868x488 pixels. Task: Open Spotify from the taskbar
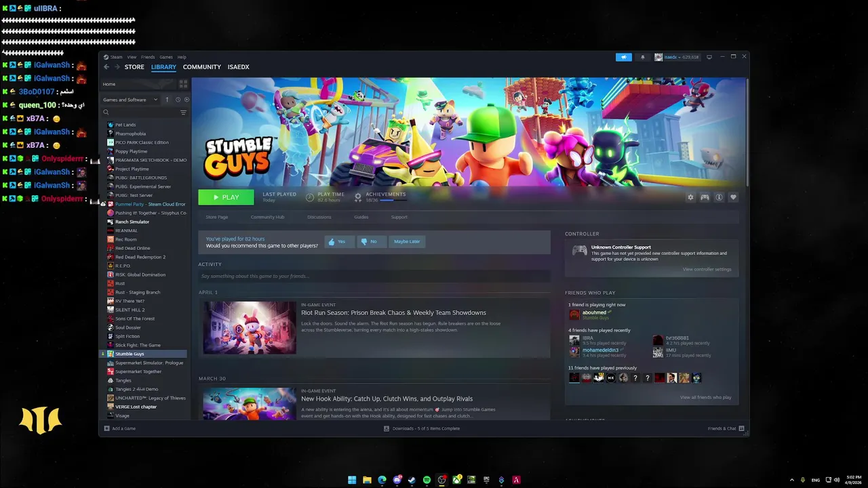point(427,480)
